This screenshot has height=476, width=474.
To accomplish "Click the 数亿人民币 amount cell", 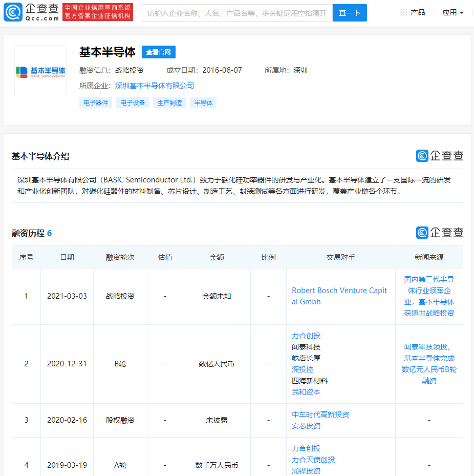I will pyautogui.click(x=217, y=364).
